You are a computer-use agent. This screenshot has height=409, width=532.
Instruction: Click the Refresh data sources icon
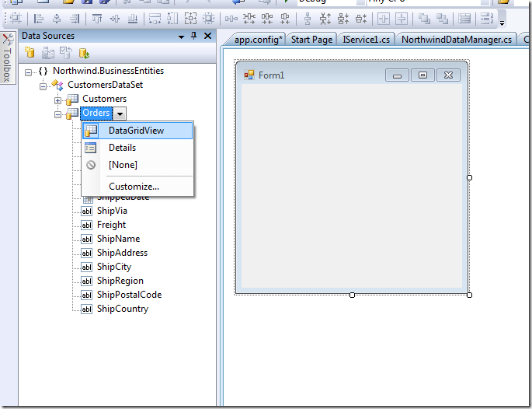84,53
